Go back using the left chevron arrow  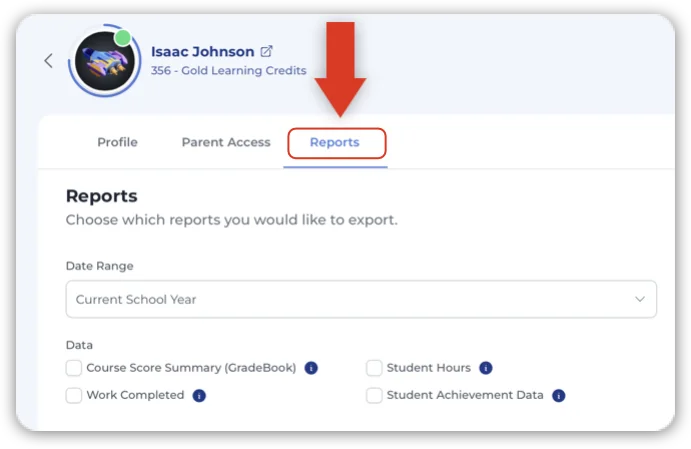(x=48, y=61)
